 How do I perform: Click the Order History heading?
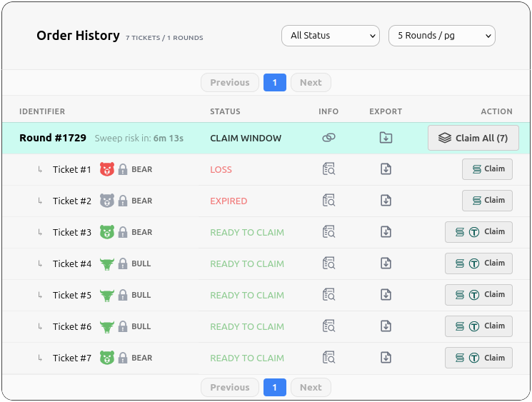78,35
